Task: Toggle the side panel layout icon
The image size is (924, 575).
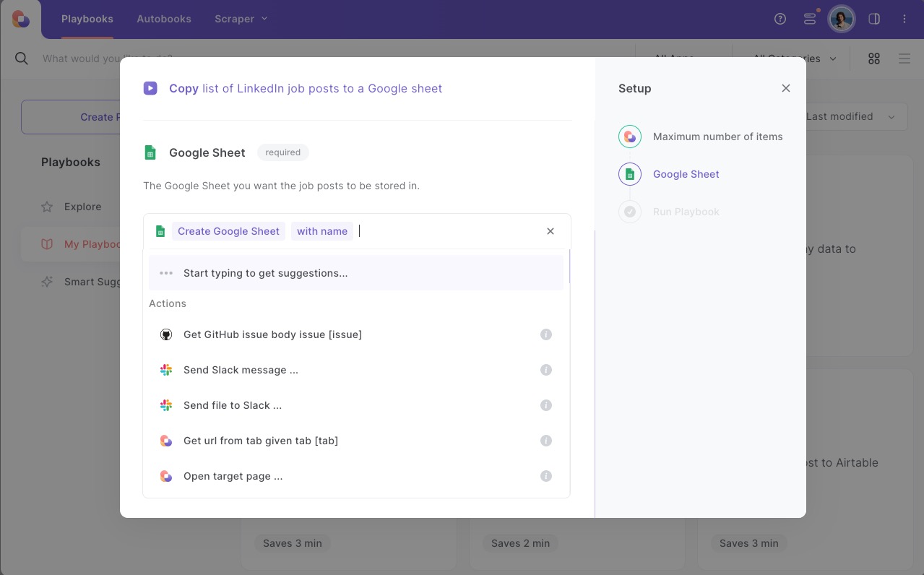Action: click(874, 20)
